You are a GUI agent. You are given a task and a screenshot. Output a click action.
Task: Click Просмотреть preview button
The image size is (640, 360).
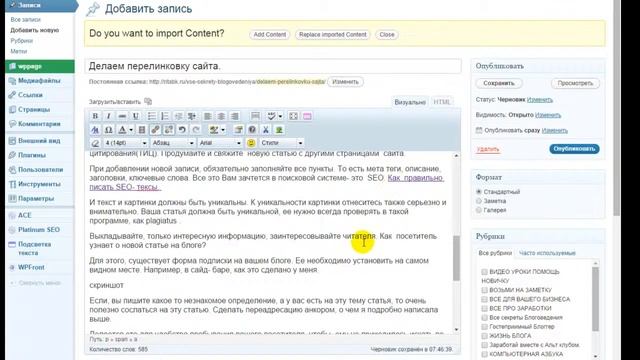575,83
